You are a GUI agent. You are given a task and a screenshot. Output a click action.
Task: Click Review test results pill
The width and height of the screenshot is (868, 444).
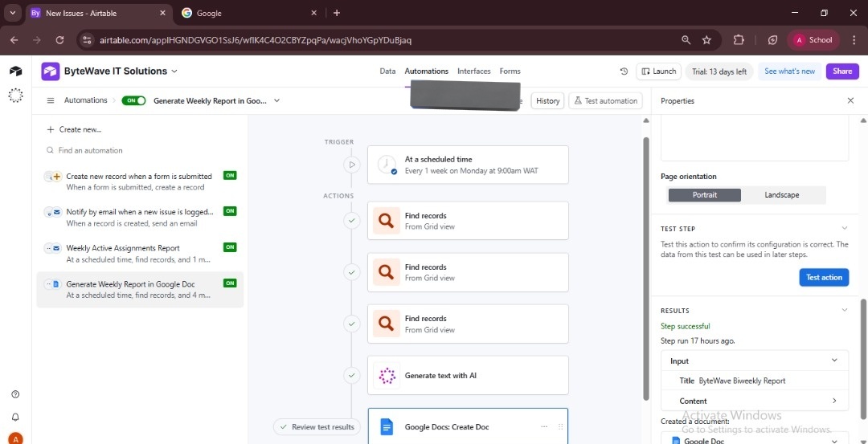(x=317, y=427)
